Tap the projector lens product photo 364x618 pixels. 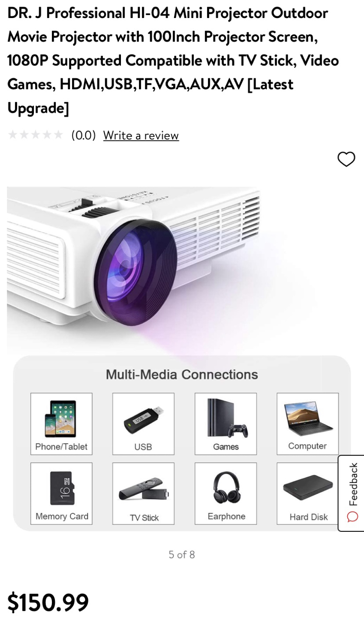pos(137,270)
